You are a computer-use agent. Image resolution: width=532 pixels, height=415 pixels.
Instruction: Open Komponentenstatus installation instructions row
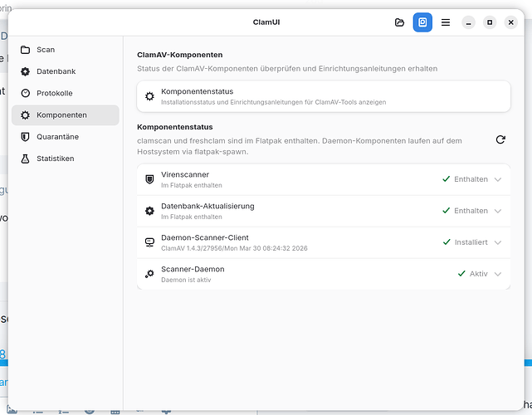323,96
